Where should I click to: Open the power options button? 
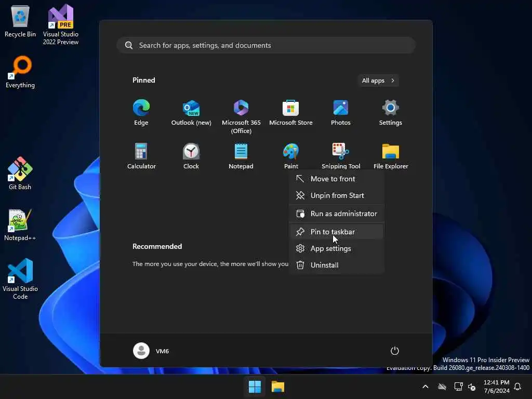395,351
